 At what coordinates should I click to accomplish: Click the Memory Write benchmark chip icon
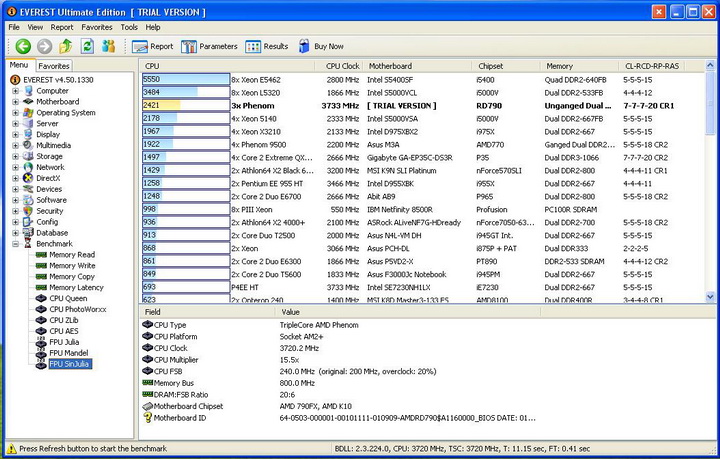tap(41, 266)
